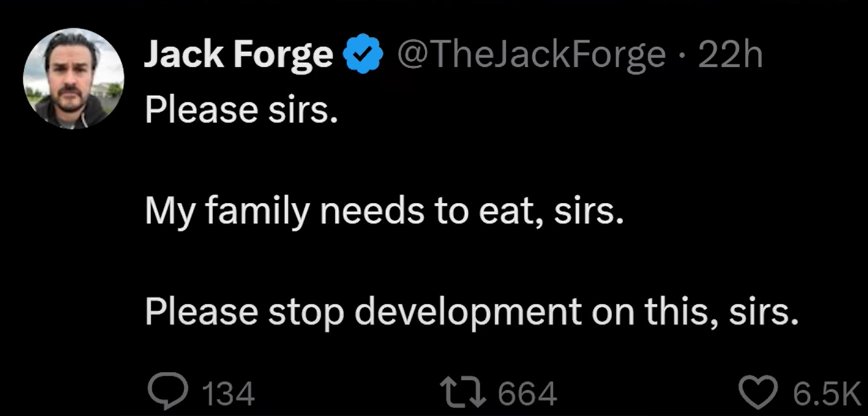868x416 pixels.
Task: Click the 6.5K likes count
Action: pyautogui.click(x=826, y=393)
